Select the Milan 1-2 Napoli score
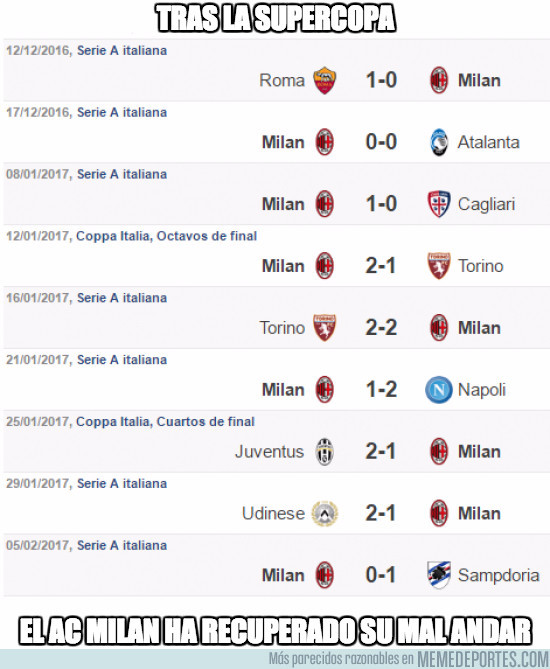This screenshot has width=550, height=669. 381,390
